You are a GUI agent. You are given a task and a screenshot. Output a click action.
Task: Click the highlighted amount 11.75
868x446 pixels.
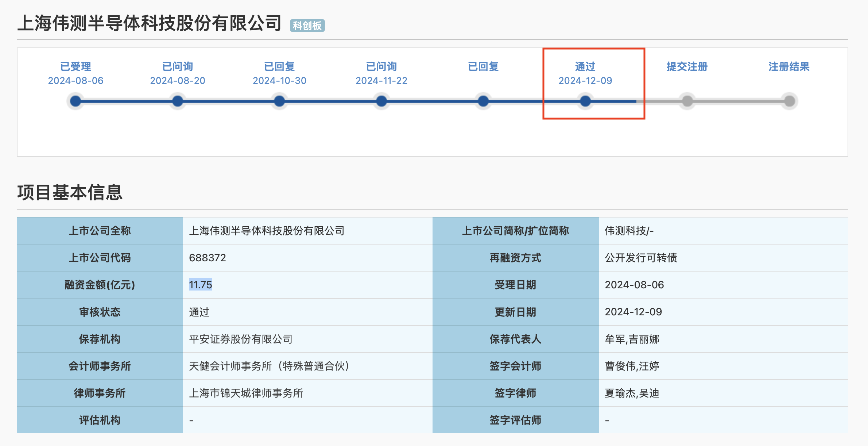point(200,285)
